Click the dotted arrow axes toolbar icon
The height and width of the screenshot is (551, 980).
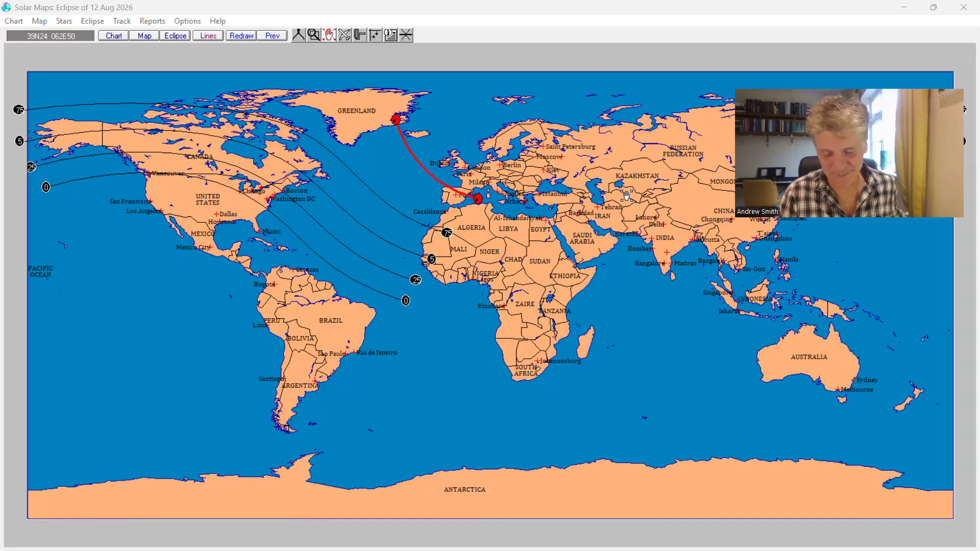[x=375, y=35]
